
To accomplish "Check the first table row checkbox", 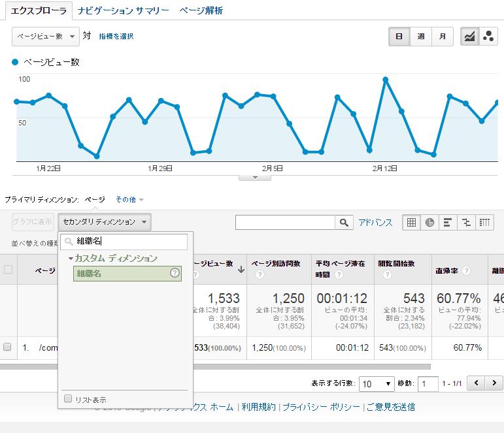I will coord(8,347).
